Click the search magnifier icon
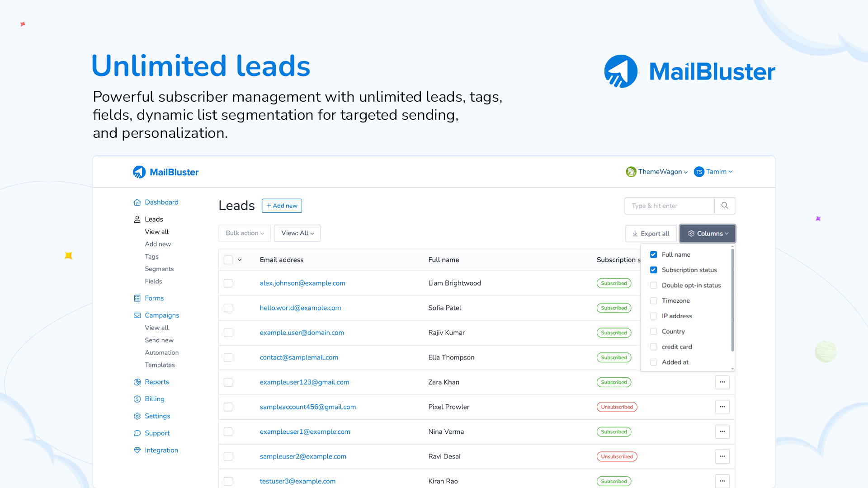Image resolution: width=868 pixels, height=488 pixels. point(725,206)
